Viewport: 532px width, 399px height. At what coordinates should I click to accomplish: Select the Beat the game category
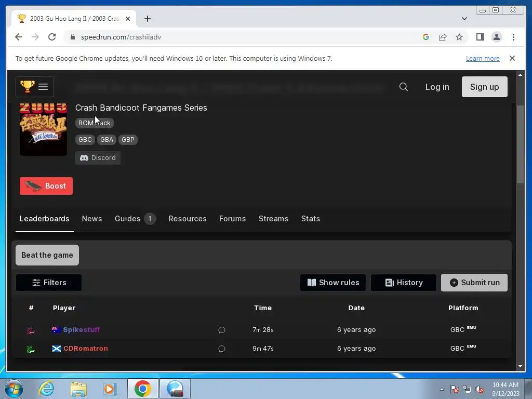[47, 255]
